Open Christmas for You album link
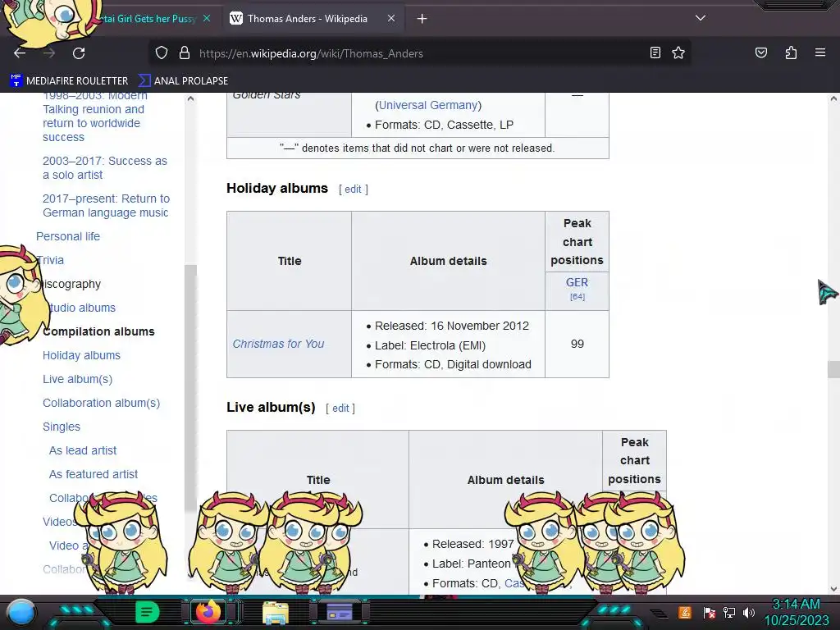 click(278, 344)
